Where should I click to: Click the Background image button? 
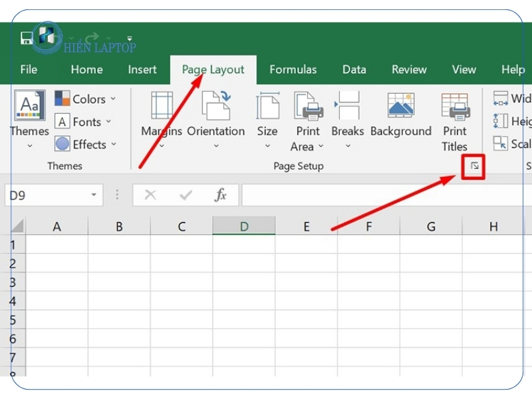(401, 115)
